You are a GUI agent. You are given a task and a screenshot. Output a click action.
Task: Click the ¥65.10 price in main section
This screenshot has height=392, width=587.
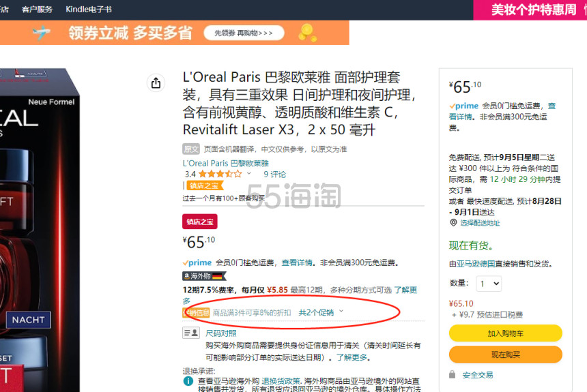(x=199, y=241)
